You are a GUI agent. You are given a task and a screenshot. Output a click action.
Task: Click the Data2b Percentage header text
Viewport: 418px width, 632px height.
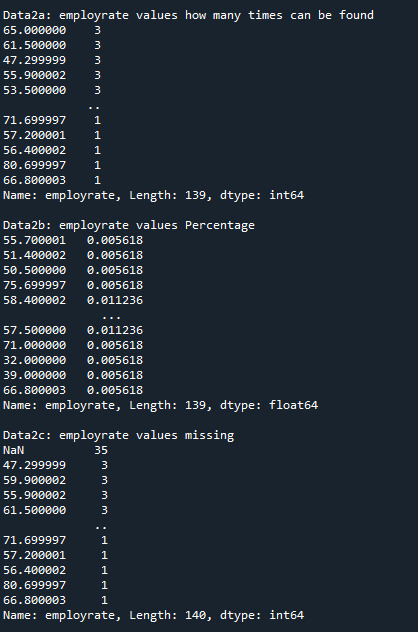(x=129, y=225)
